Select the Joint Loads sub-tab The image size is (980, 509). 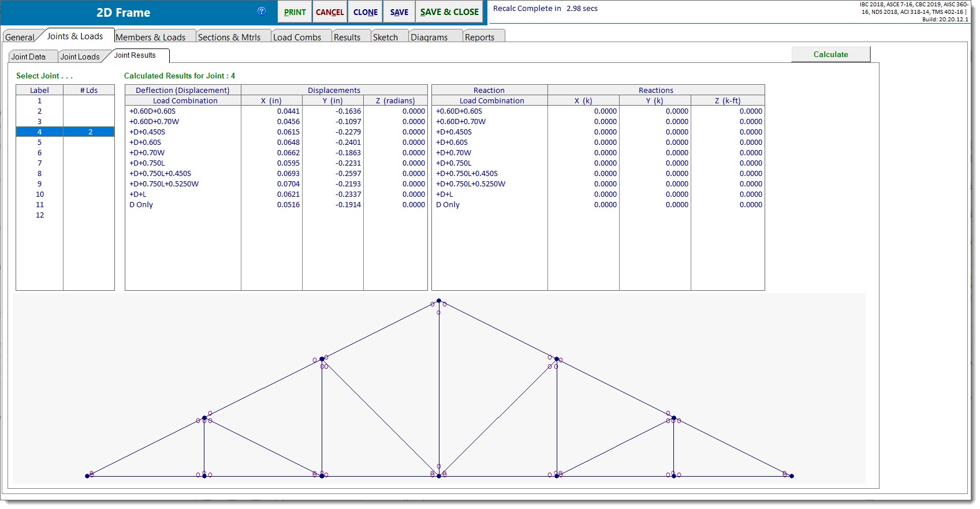(80, 57)
